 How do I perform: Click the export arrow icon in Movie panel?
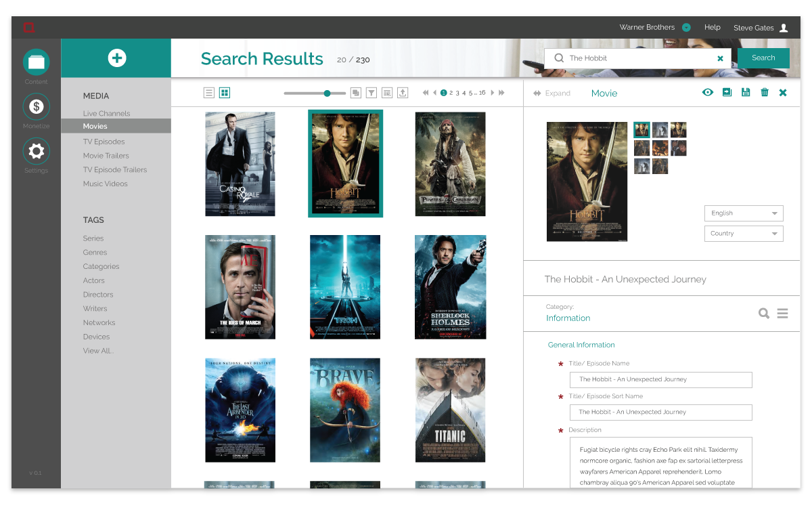(727, 92)
